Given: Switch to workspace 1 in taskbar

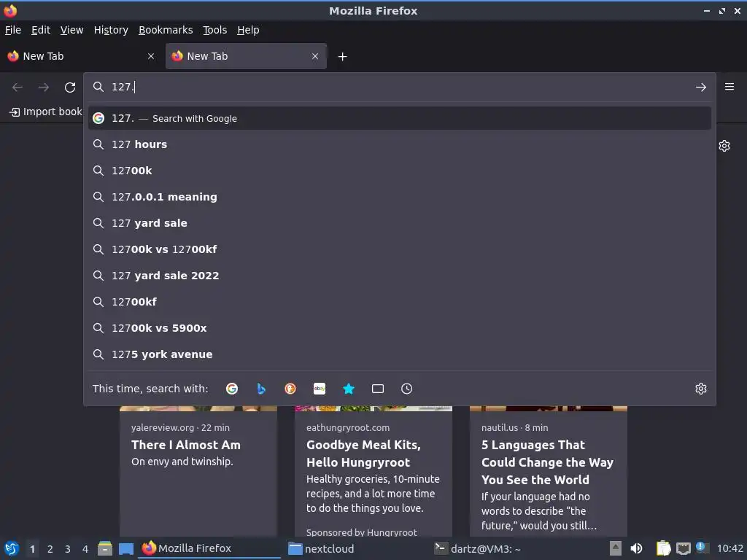Looking at the screenshot, I should pyautogui.click(x=32, y=549).
